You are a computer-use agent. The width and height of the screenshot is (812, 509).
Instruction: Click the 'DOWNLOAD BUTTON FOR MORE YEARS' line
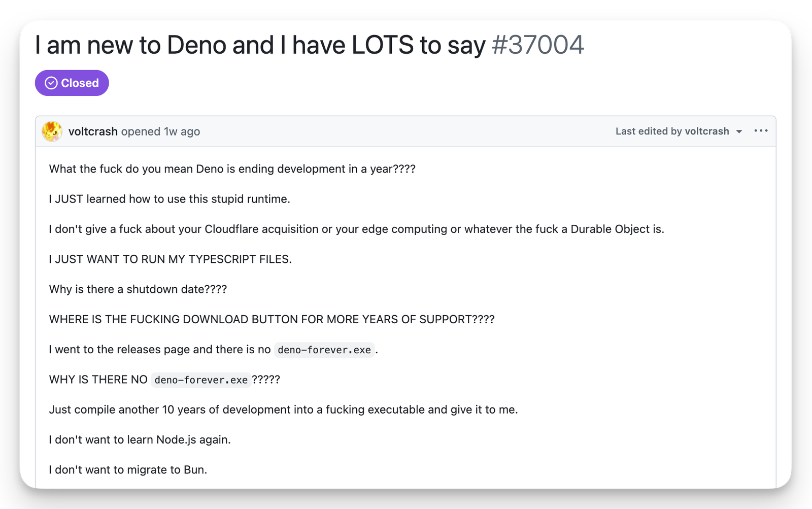(x=272, y=320)
